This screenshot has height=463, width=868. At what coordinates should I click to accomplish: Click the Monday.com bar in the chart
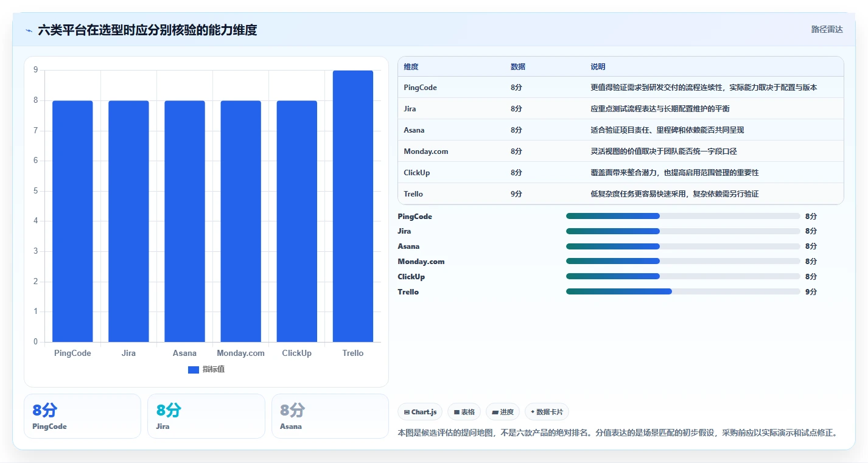[240, 221]
